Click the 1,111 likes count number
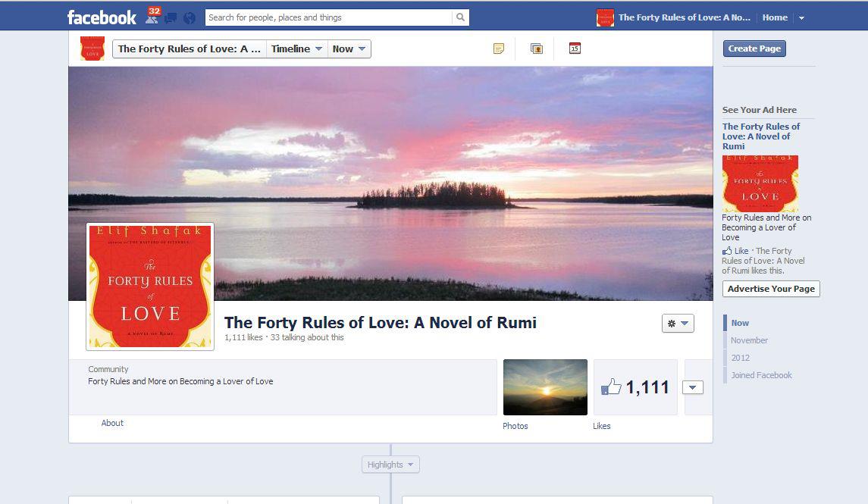This screenshot has height=504, width=868. click(x=647, y=387)
